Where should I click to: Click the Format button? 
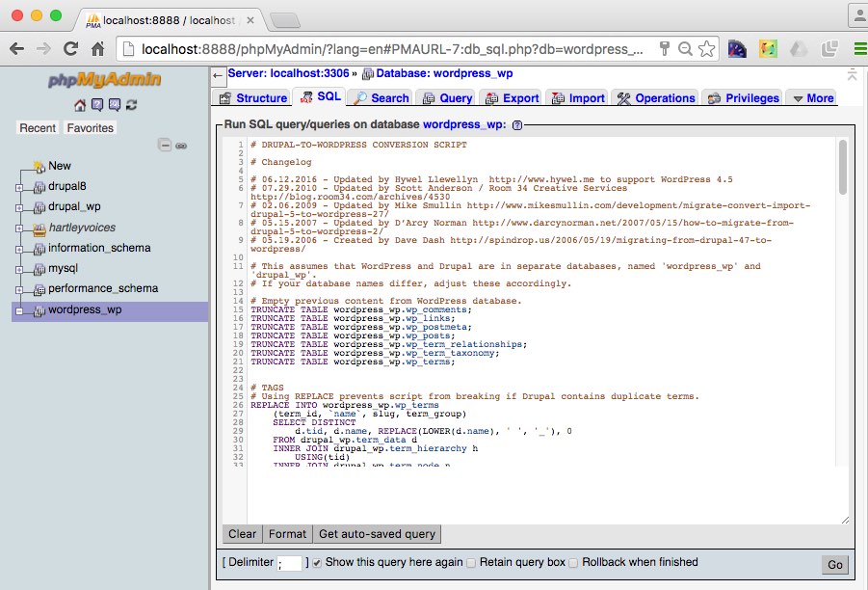click(287, 534)
